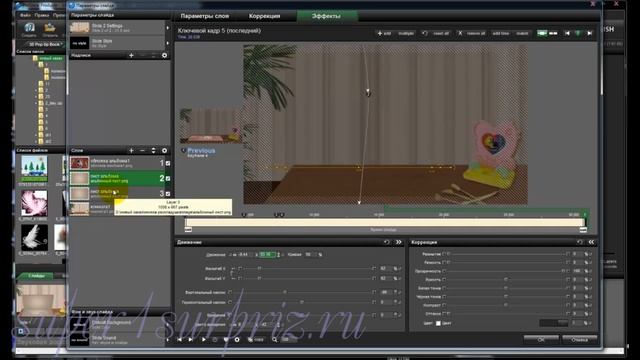Open layers panel gear settings
The image size is (640, 360).
point(164,151)
